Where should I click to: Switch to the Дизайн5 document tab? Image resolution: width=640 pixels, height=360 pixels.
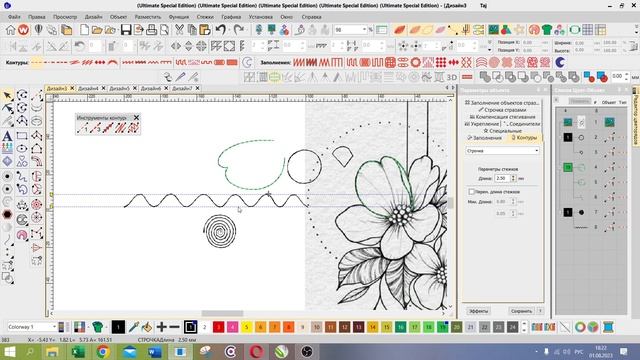(119, 88)
